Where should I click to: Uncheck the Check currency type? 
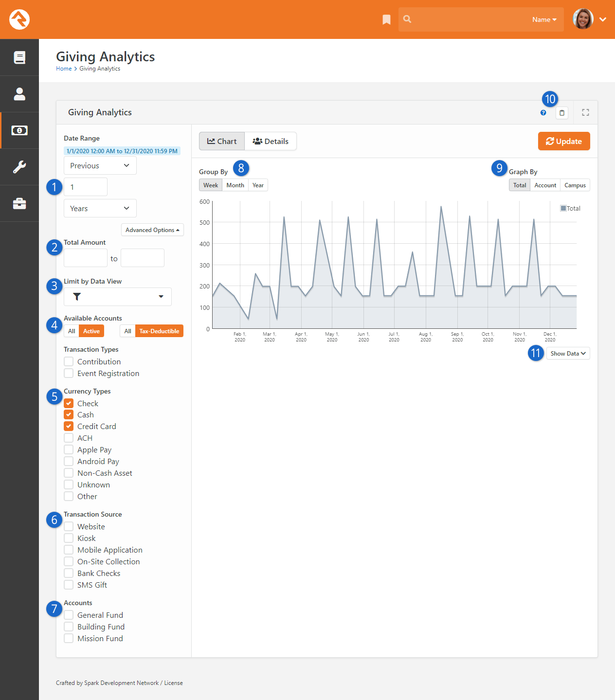[x=69, y=403]
